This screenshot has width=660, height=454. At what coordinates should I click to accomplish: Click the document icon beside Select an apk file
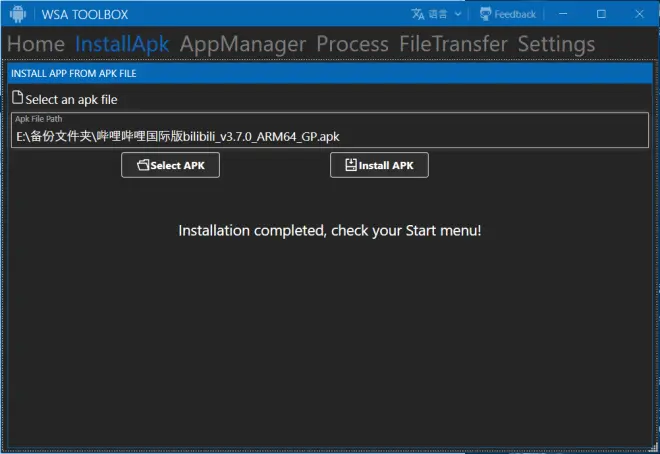17,97
